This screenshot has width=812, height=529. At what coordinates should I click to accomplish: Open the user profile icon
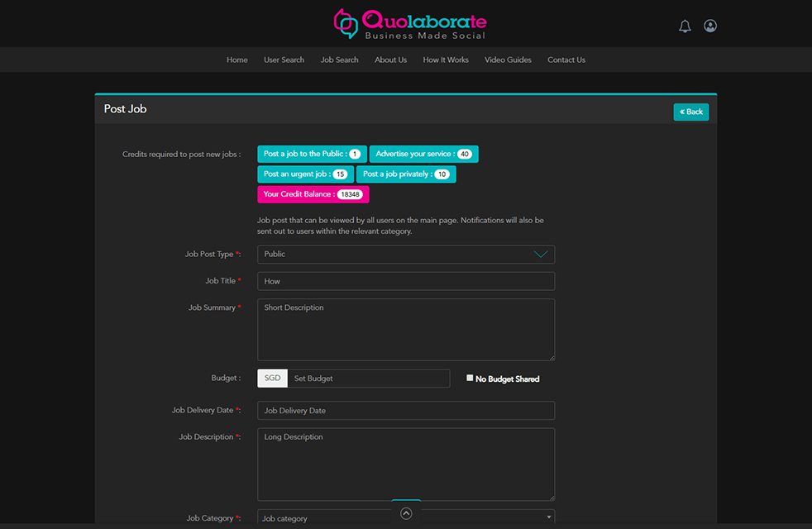point(710,26)
